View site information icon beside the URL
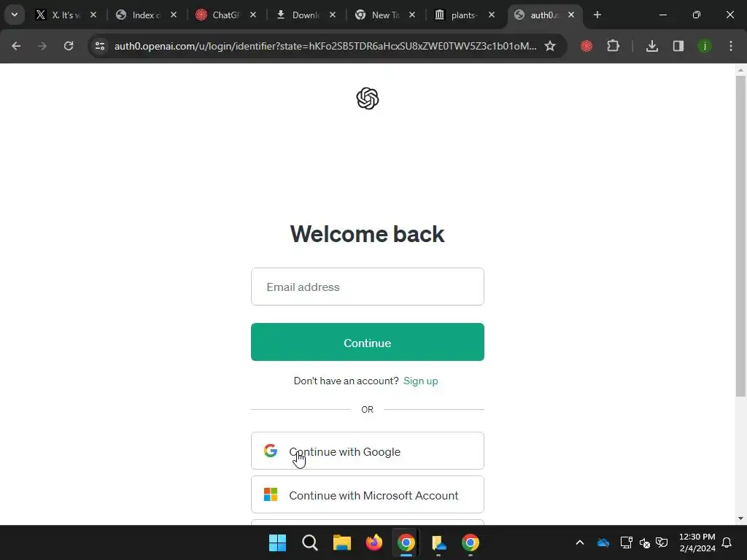Viewport: 747px width, 560px height. click(x=100, y=46)
